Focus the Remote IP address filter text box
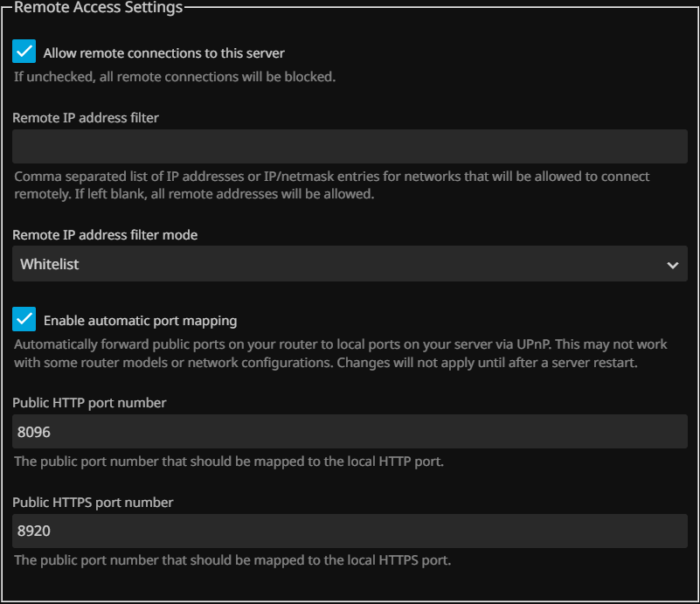Screen dimensions: 700x604 click(x=350, y=147)
